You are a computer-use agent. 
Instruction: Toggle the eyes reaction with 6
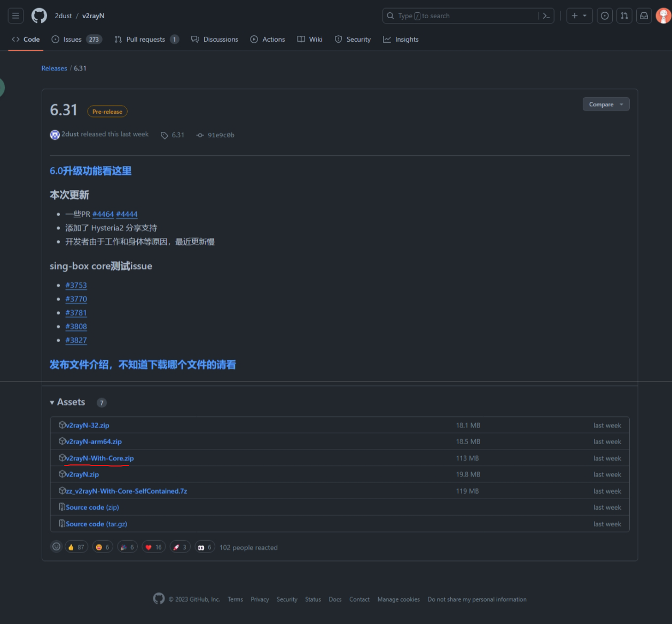205,547
